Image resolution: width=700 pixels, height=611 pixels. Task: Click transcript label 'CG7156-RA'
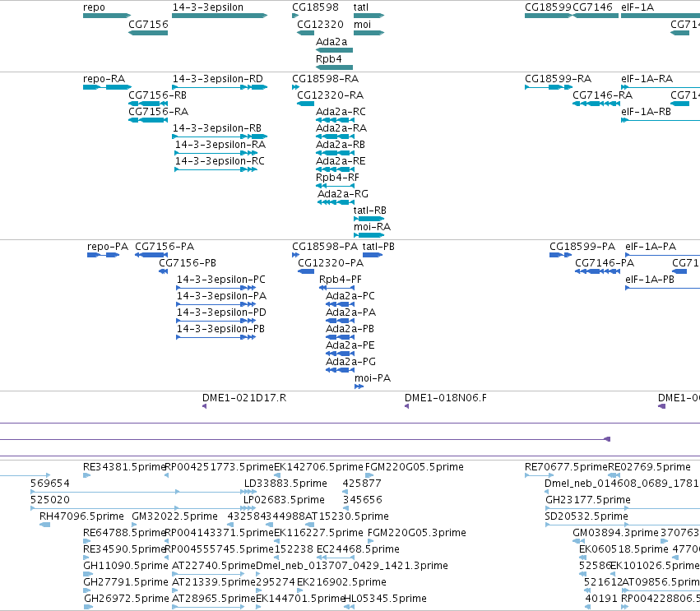click(159, 112)
